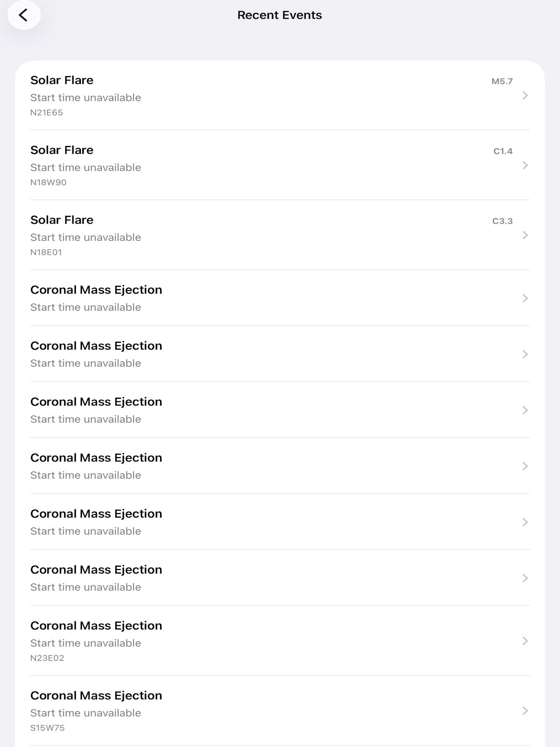The width and height of the screenshot is (560, 747).
Task: Open the fourth Coronal Mass Ejection entry
Action: tap(280, 466)
